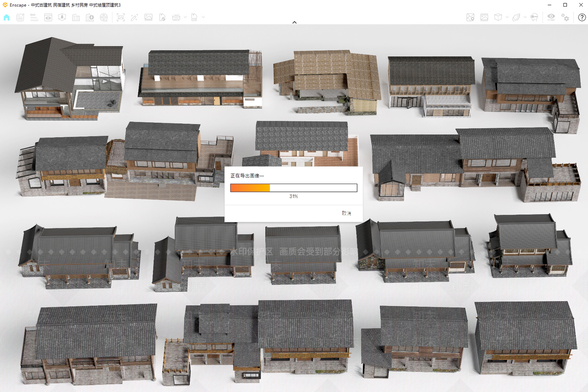Click the screenshot capture icon
Screen dimensions: 588x392
click(x=121, y=17)
